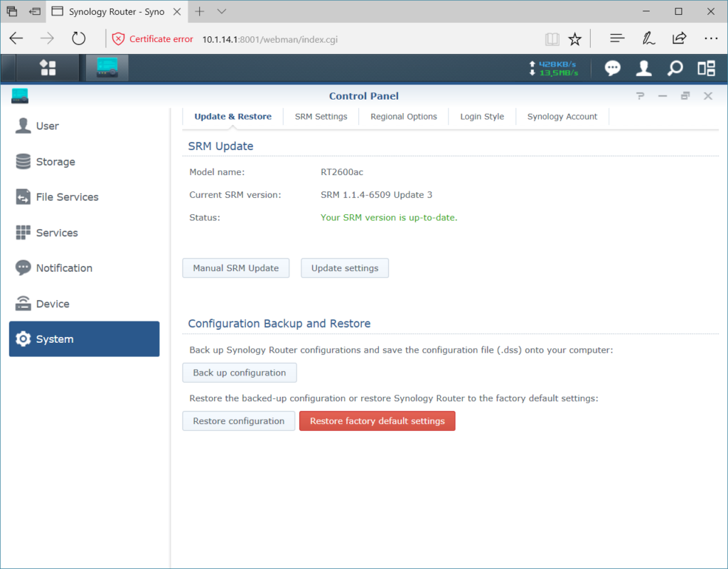The image size is (728, 569).
Task: Click the tabs you've set aside icon
Action: tap(12, 11)
